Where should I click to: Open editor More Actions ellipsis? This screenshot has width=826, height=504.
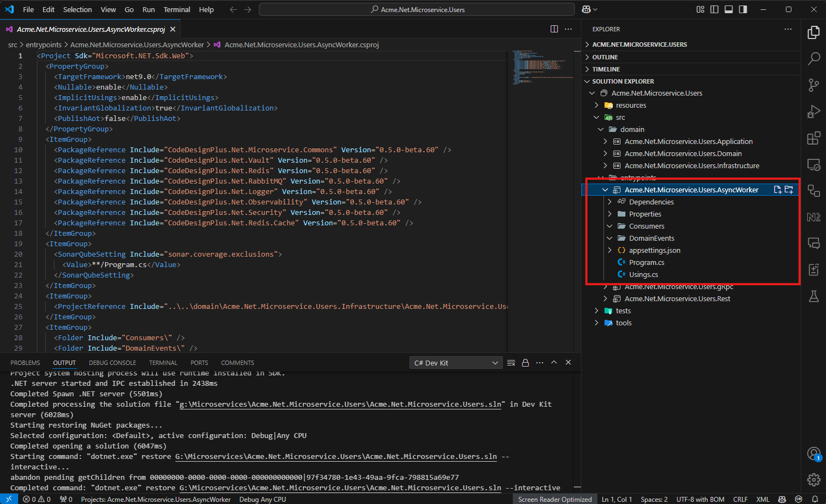568,29
